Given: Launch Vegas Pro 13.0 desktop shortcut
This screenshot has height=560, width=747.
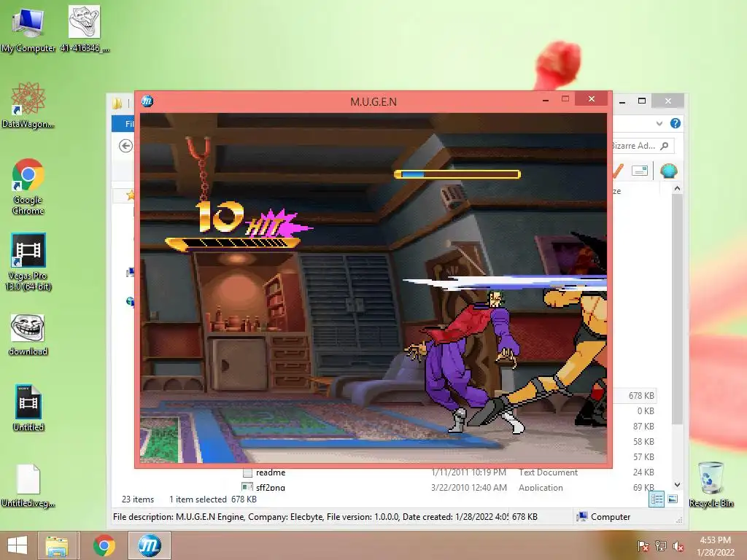Looking at the screenshot, I should pyautogui.click(x=28, y=262).
